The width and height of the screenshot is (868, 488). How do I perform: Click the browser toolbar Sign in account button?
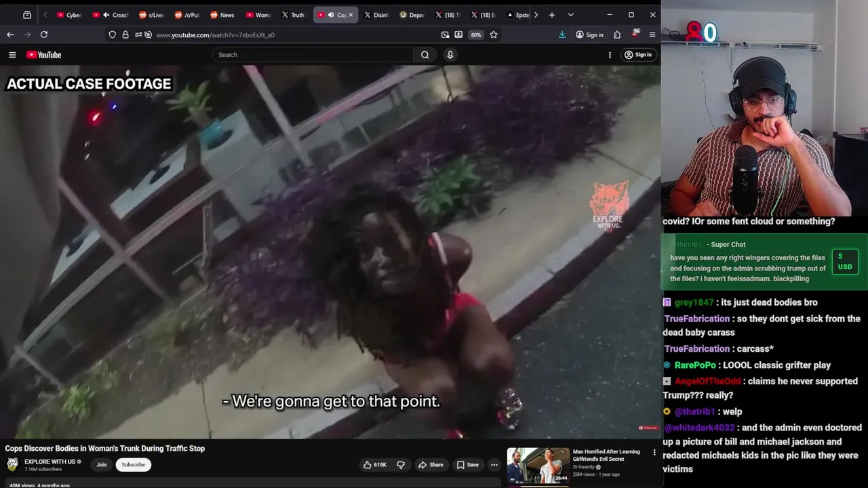click(x=589, y=35)
